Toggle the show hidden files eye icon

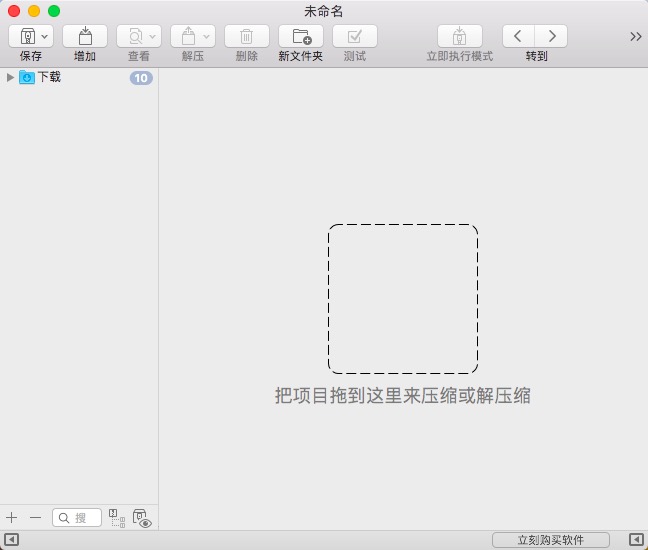coord(141,518)
